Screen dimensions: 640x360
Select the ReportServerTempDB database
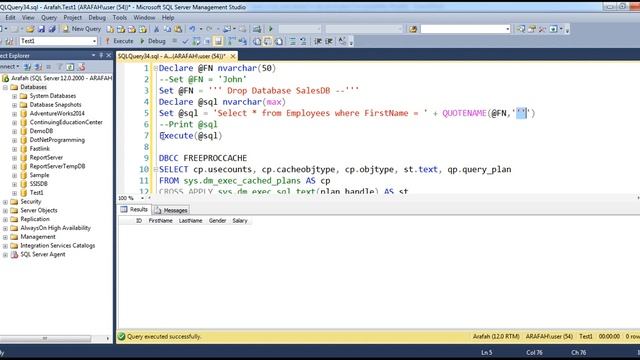[57, 166]
